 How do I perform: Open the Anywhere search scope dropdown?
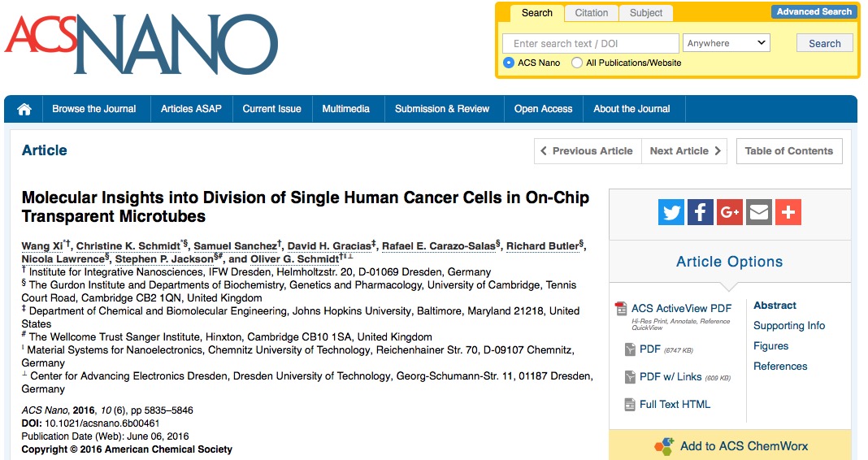(727, 43)
